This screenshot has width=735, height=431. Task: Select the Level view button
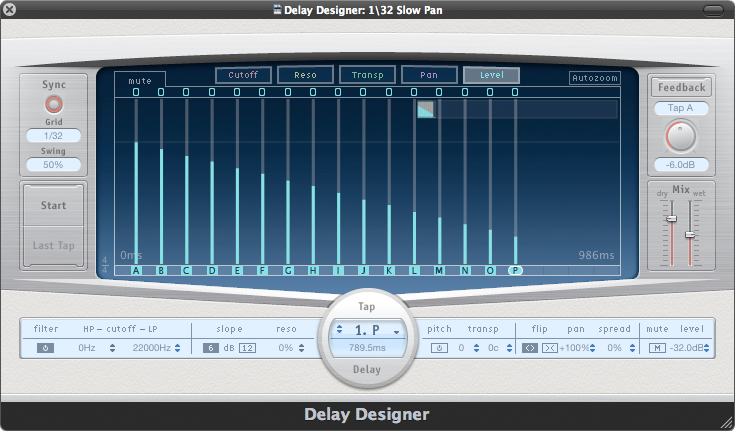[x=491, y=75]
